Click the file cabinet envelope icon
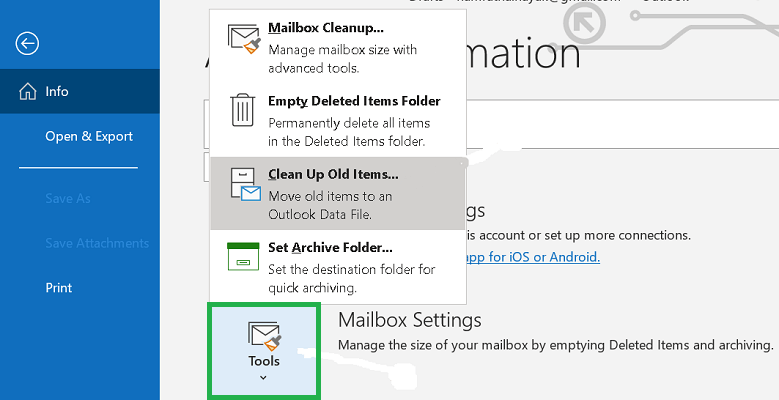The width and height of the screenshot is (779, 400). pos(245,184)
